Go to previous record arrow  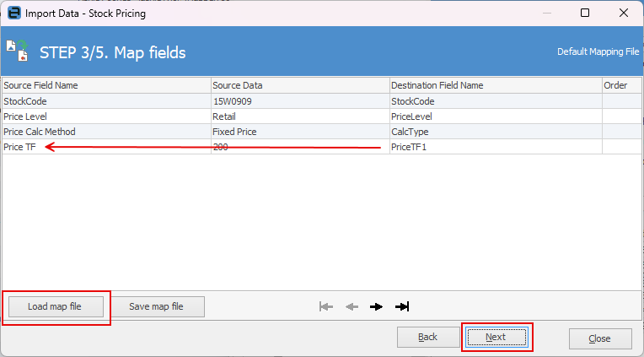(x=352, y=306)
